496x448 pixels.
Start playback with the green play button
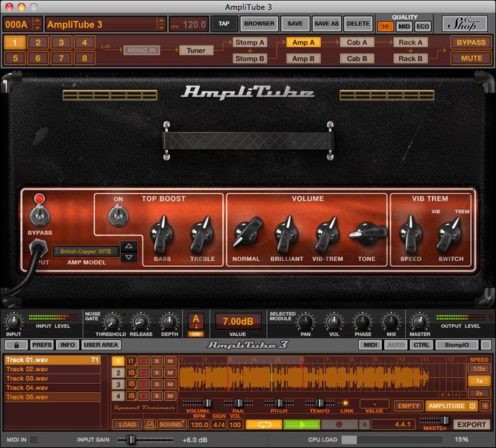click(x=301, y=424)
